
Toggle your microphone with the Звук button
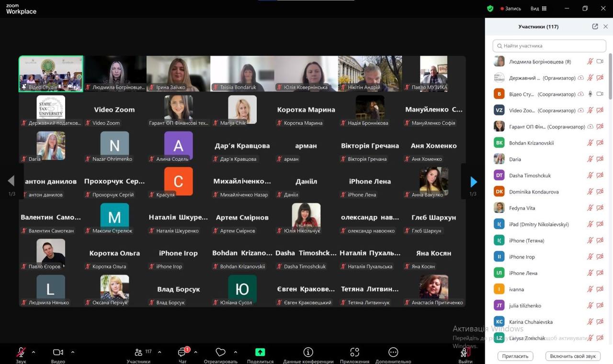click(21, 353)
